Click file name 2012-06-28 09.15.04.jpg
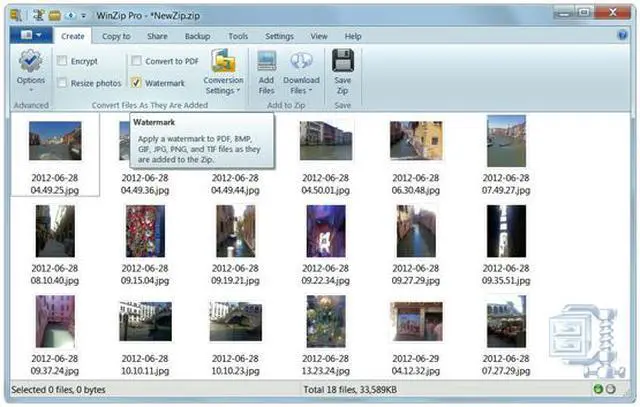Viewport: 640px width, 407px height. click(145, 274)
